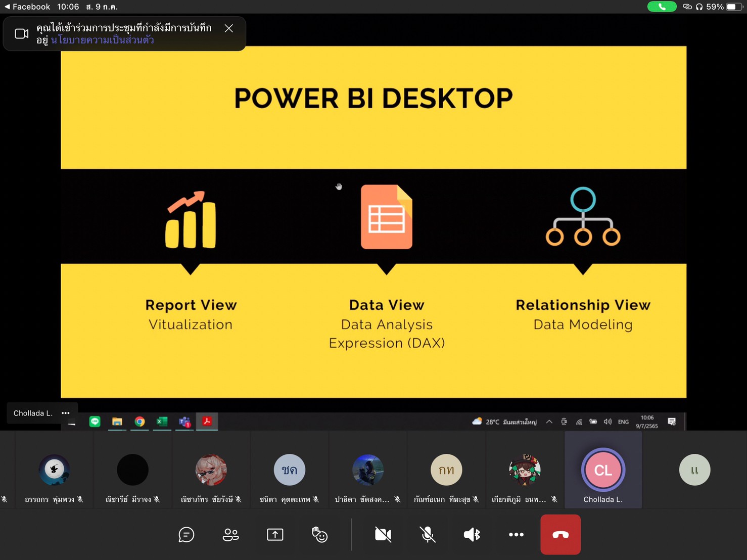Click the Data View table icon
The width and height of the screenshot is (747, 560).
coord(387,217)
